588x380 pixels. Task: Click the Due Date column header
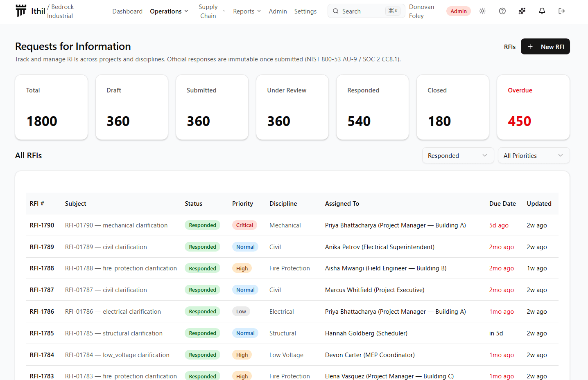click(502, 204)
